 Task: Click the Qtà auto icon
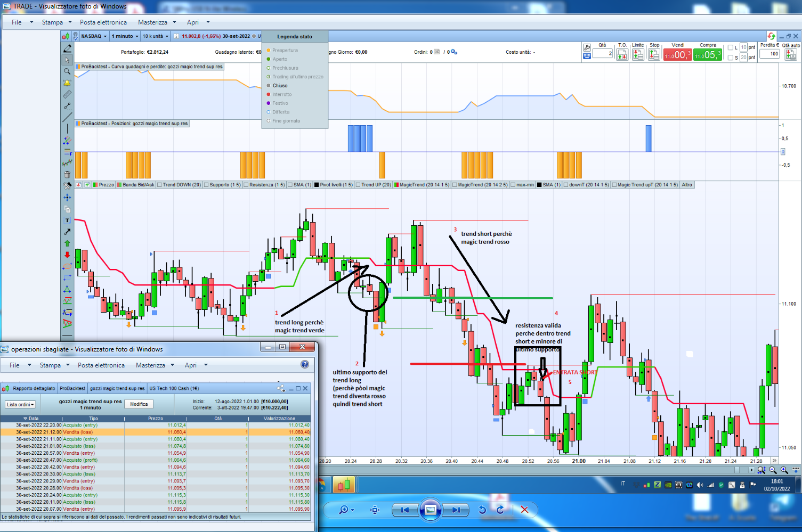pyautogui.click(x=791, y=54)
